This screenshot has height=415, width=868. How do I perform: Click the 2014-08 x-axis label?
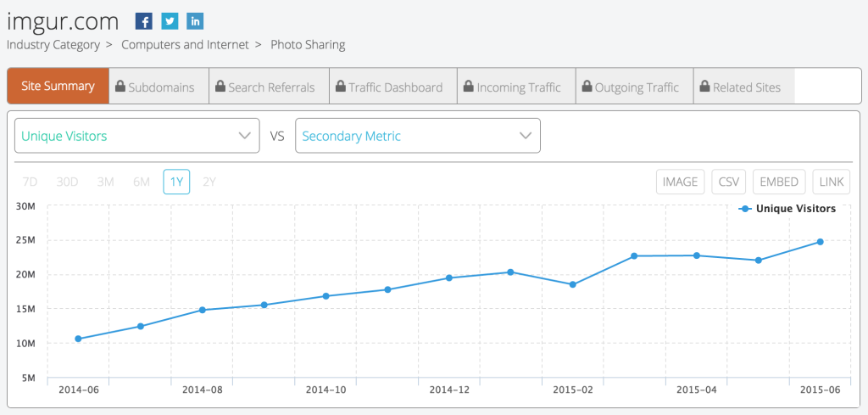[x=203, y=390]
